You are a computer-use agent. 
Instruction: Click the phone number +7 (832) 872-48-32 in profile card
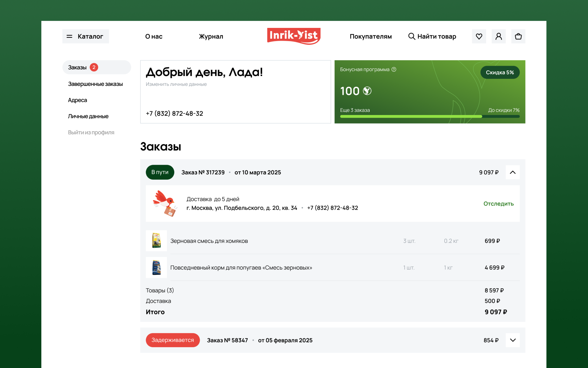coord(175,113)
